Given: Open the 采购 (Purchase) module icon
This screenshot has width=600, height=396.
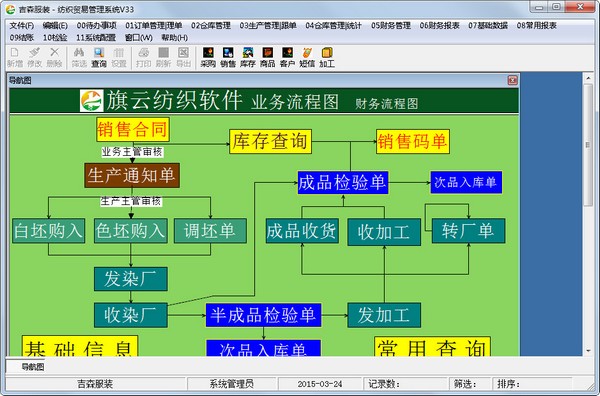Looking at the screenshot, I should [x=208, y=57].
